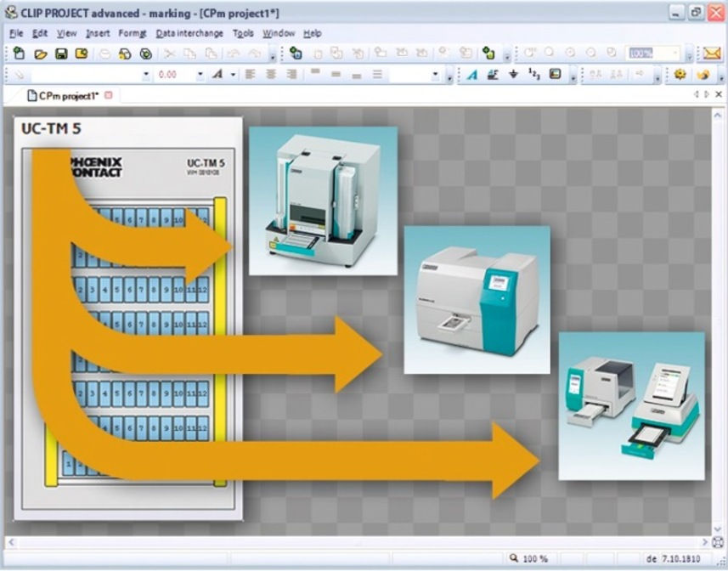
Task: Click the print icon with the green circle
Action: [146, 54]
